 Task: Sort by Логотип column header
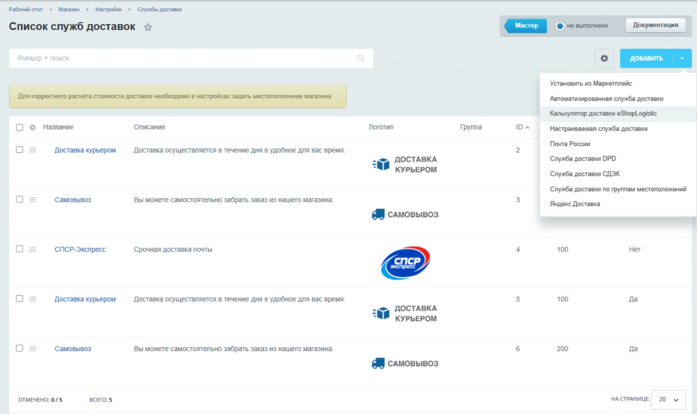coord(381,127)
